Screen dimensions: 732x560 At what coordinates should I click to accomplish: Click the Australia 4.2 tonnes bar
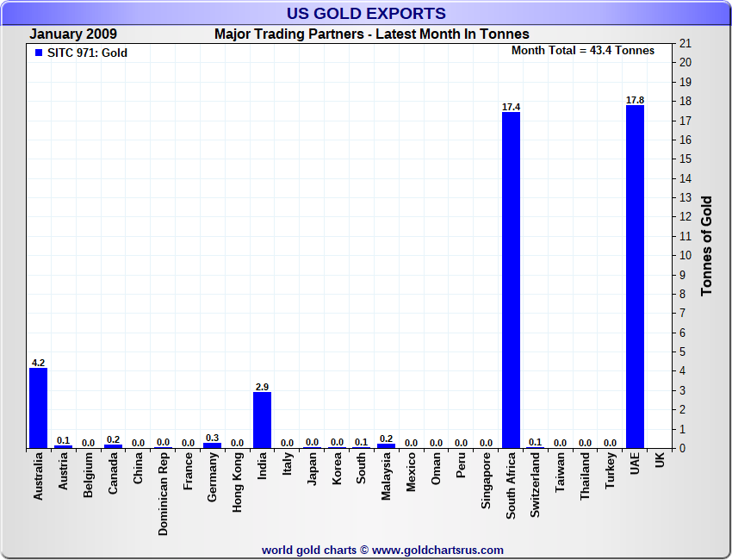[38, 408]
